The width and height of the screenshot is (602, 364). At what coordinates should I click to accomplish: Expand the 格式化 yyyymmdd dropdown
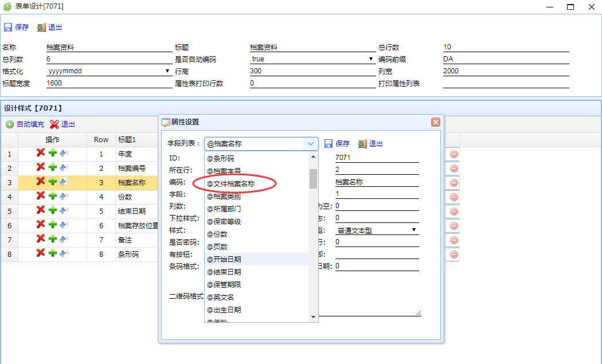coord(167,72)
